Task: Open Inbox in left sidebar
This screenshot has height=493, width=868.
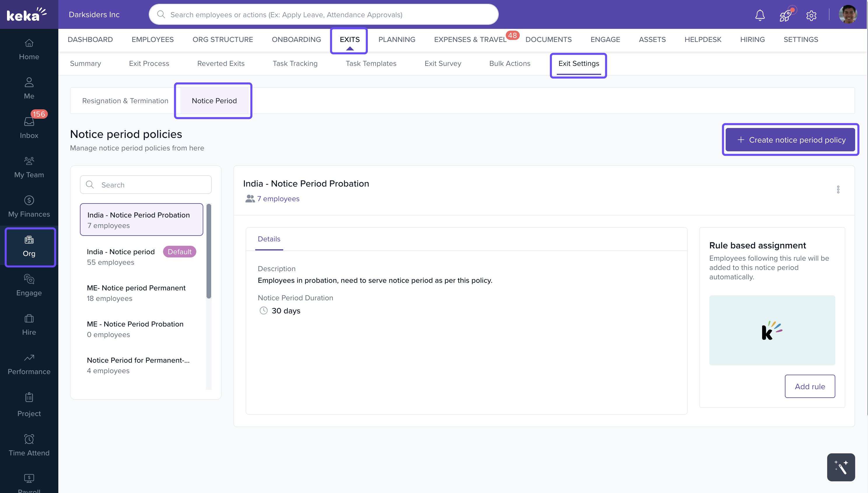Action: 29,127
